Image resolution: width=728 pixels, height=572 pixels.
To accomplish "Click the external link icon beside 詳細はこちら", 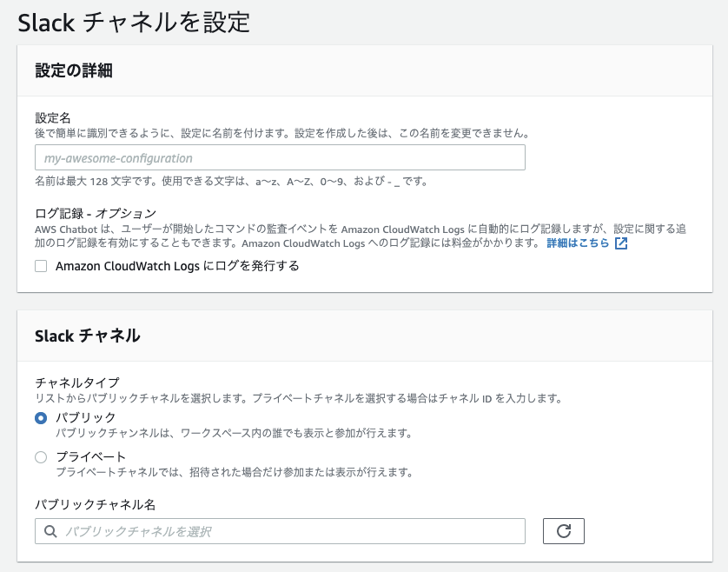I will click(621, 243).
